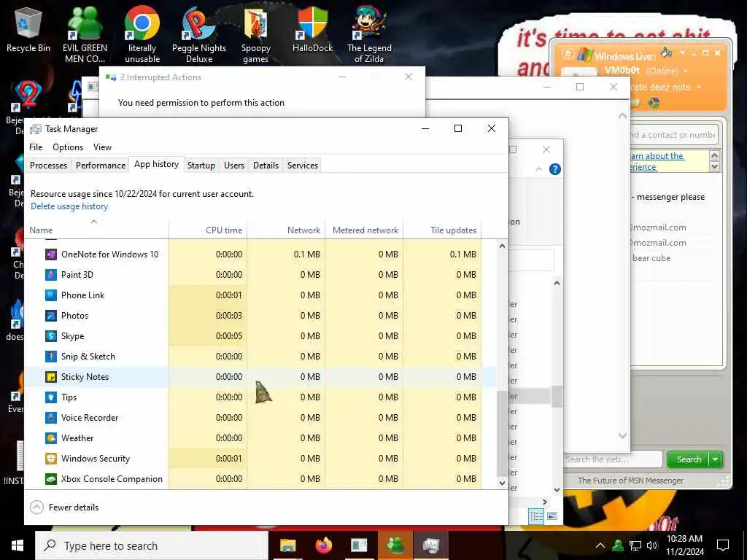Select the Xbox Console Companion icon
Viewport: 747px width, 560px height.
click(x=51, y=479)
